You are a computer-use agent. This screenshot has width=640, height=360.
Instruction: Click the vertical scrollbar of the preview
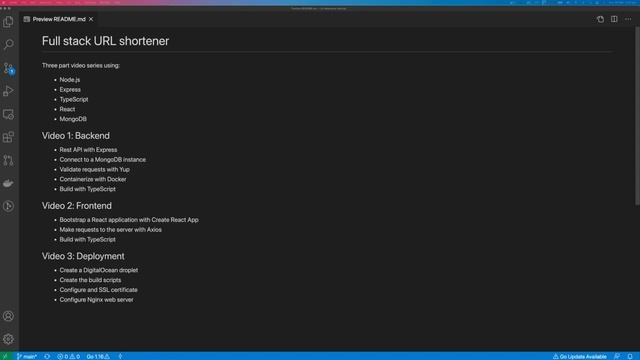[x=637, y=116]
